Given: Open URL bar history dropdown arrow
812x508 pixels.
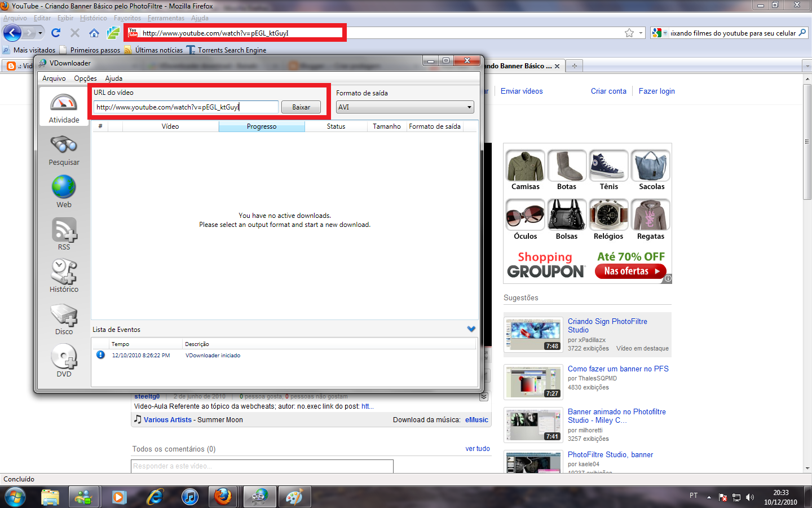Looking at the screenshot, I should click(x=641, y=33).
